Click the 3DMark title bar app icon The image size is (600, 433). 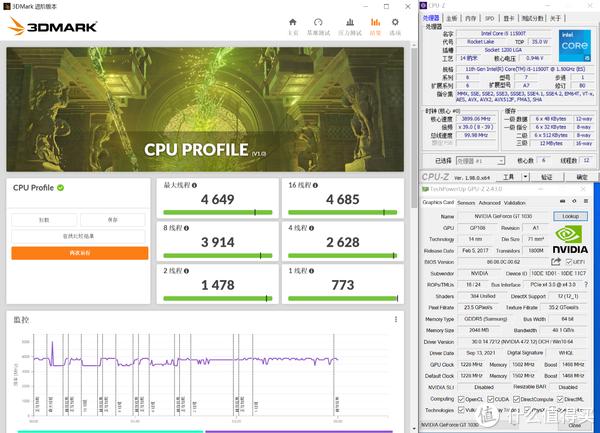pos(7,7)
